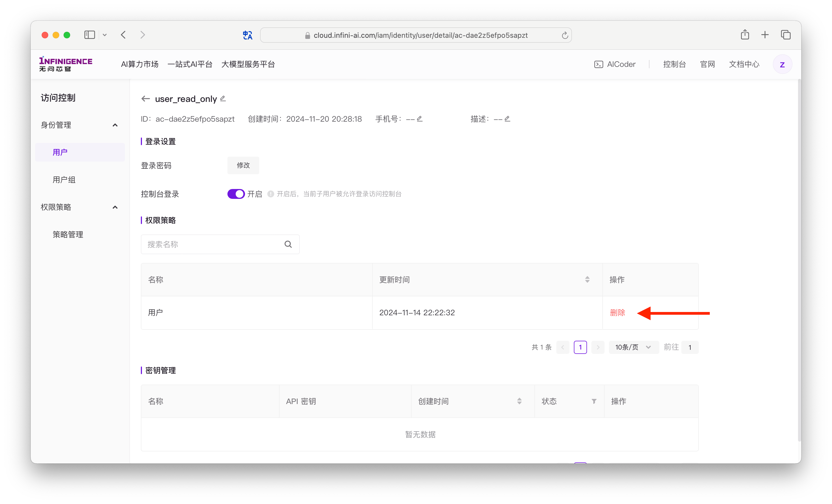Viewport: 832px width, 504px height.
Task: Open the 大模型服务平台 nav item
Action: pyautogui.click(x=248, y=64)
